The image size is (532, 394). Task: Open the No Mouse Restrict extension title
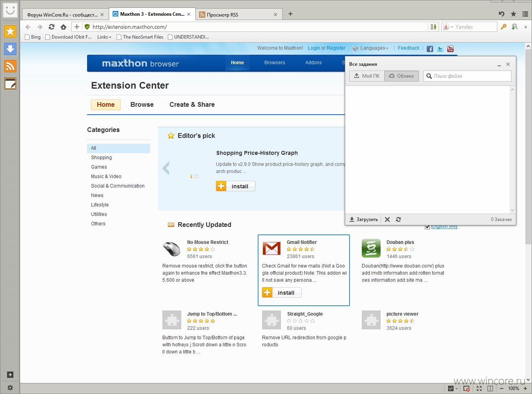tap(208, 242)
